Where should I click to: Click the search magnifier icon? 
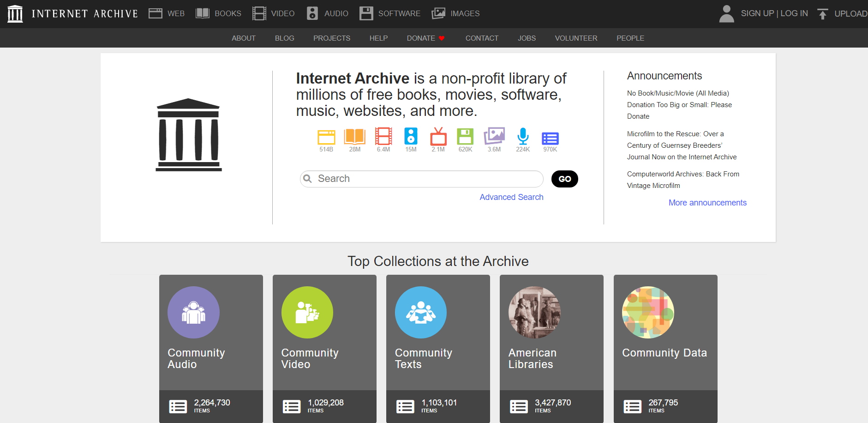(x=308, y=179)
